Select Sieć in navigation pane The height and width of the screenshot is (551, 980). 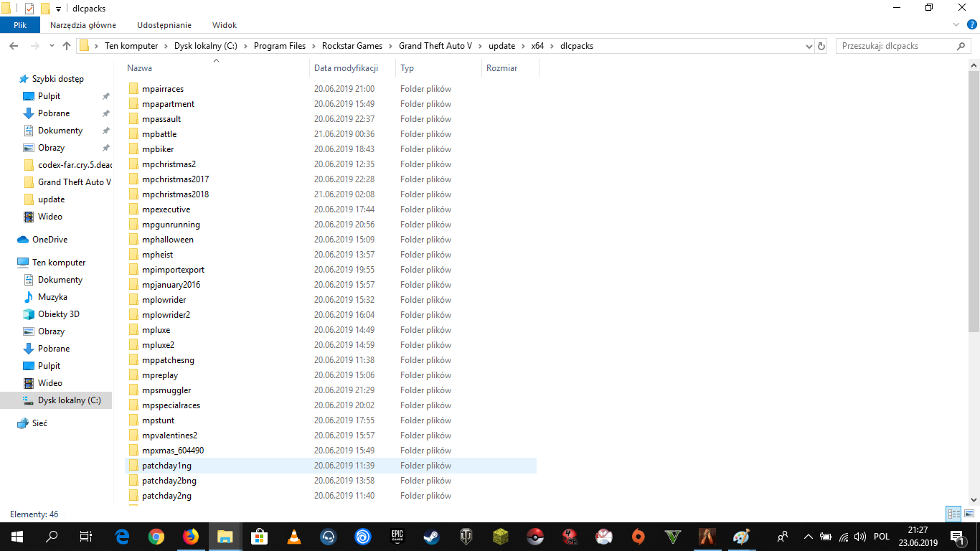tap(39, 423)
